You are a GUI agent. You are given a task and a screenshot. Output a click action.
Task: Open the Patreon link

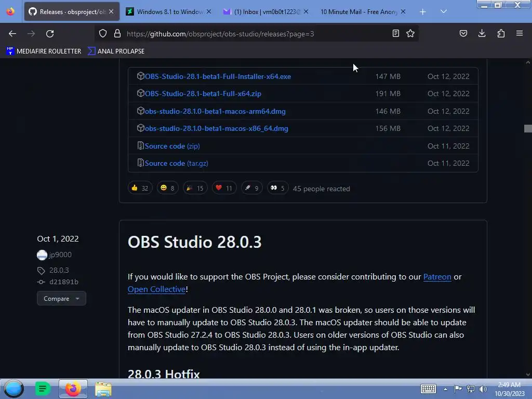437,277
